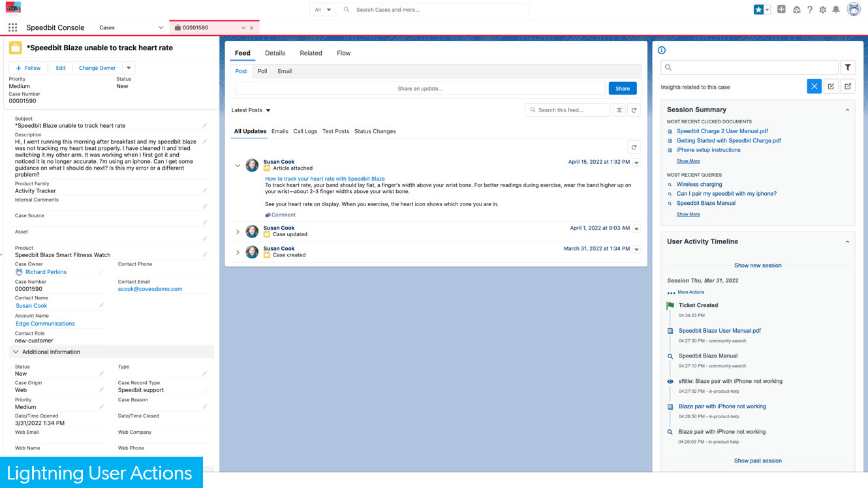This screenshot has height=488, width=868.
Task: Open the Latest Posts dropdown
Action: [x=251, y=110]
